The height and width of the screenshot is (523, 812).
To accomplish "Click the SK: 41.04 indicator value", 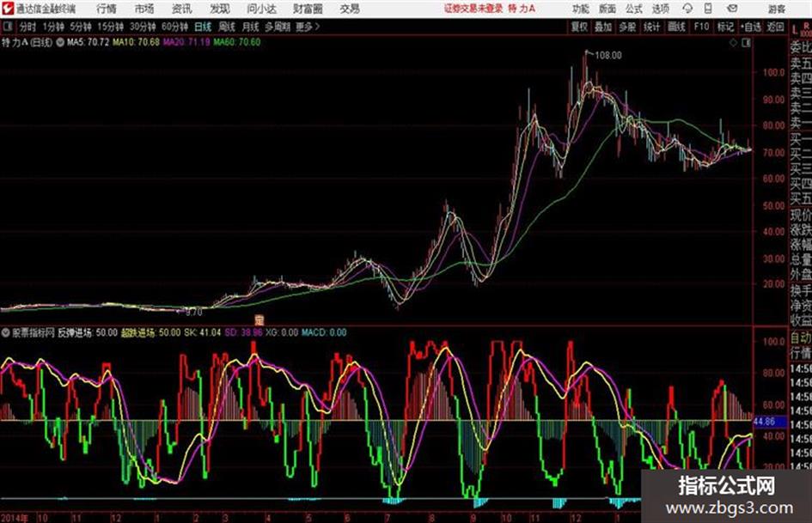I will click(203, 333).
